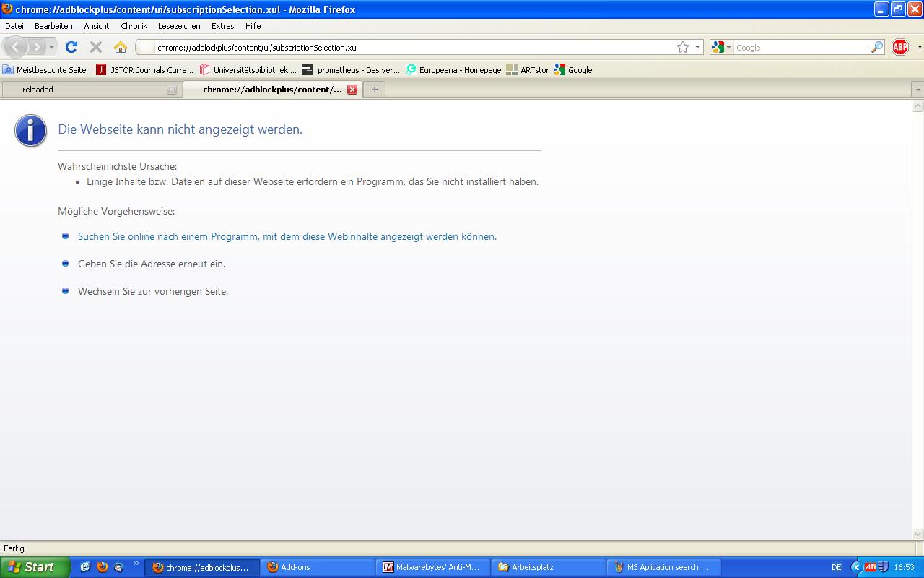Open the Adblock Plus dropdown arrow

(x=919, y=48)
